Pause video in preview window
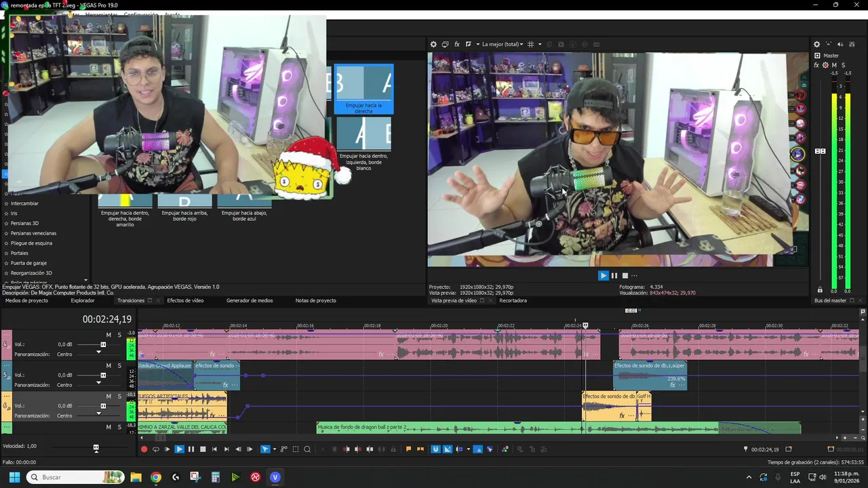Image resolution: width=868 pixels, height=488 pixels. point(614,275)
